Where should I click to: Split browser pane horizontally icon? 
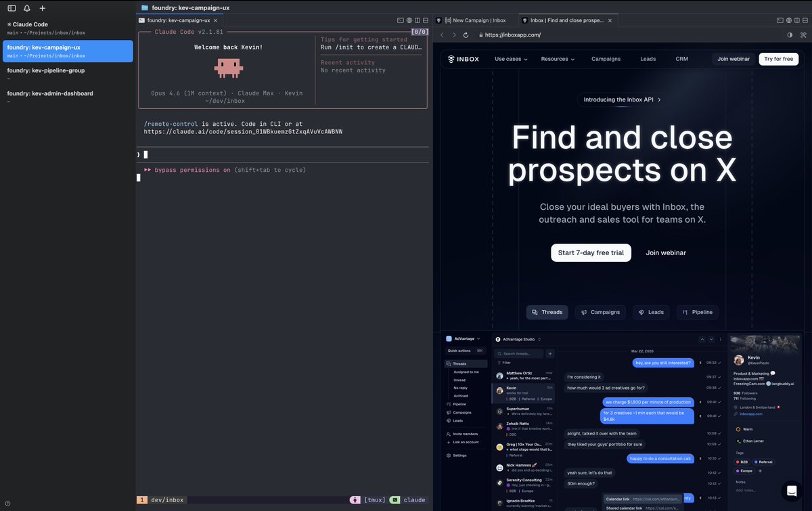[805, 20]
